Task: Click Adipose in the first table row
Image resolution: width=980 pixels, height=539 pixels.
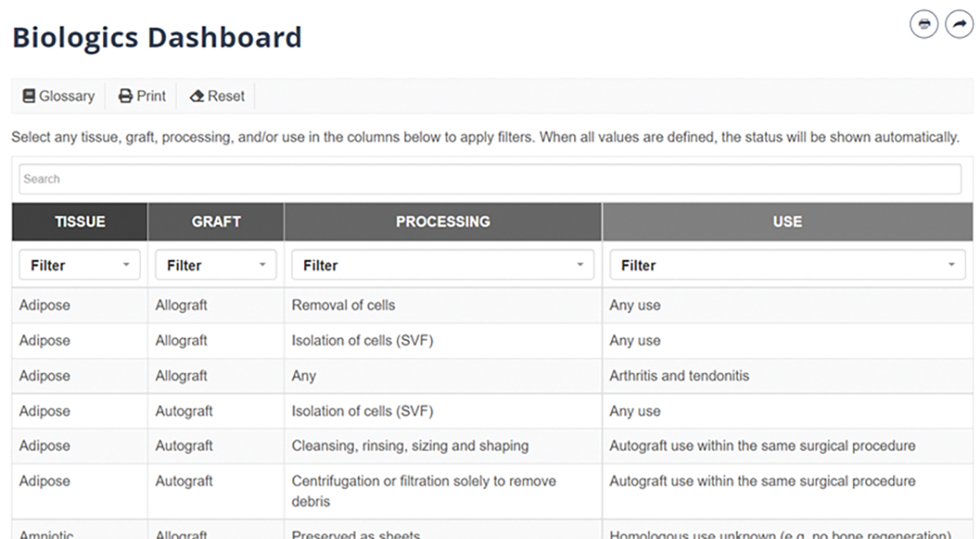Action: (44, 305)
